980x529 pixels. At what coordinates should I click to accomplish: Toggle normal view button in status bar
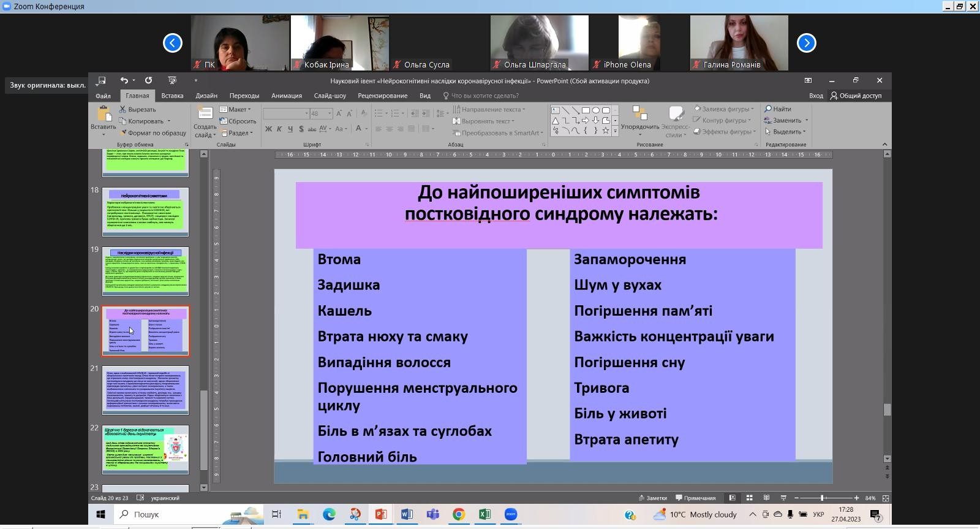pyautogui.click(x=732, y=498)
